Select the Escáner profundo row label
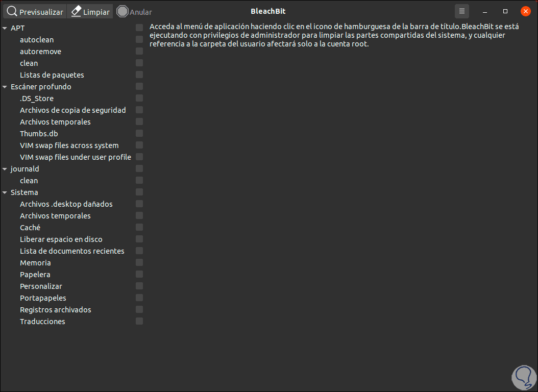 click(x=41, y=87)
